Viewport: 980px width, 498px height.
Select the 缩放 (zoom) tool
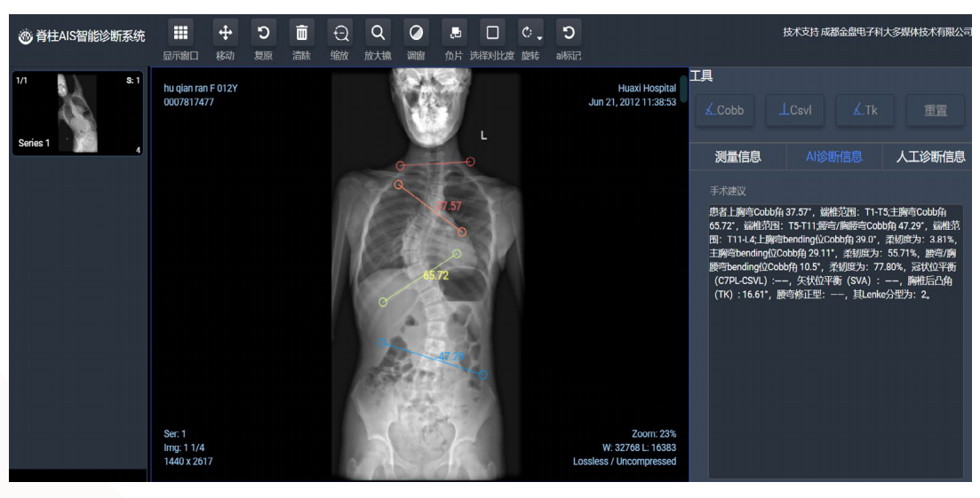tap(339, 34)
